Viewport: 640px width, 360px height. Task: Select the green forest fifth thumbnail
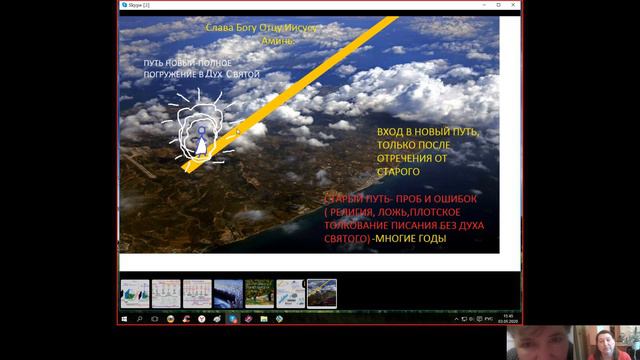(260, 293)
